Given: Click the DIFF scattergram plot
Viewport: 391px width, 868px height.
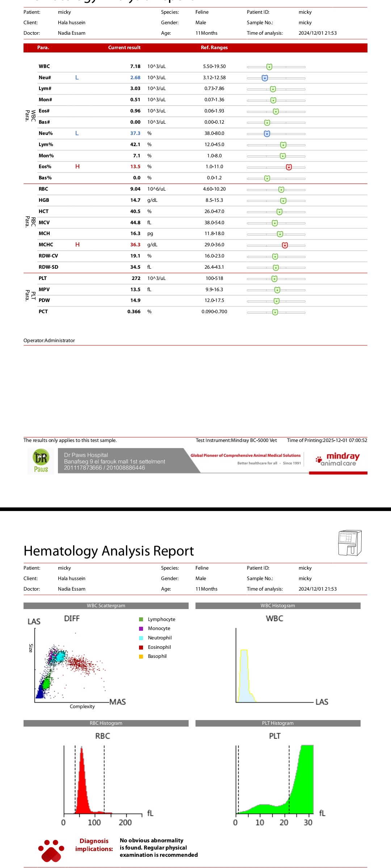Looking at the screenshot, I should tap(69, 665).
